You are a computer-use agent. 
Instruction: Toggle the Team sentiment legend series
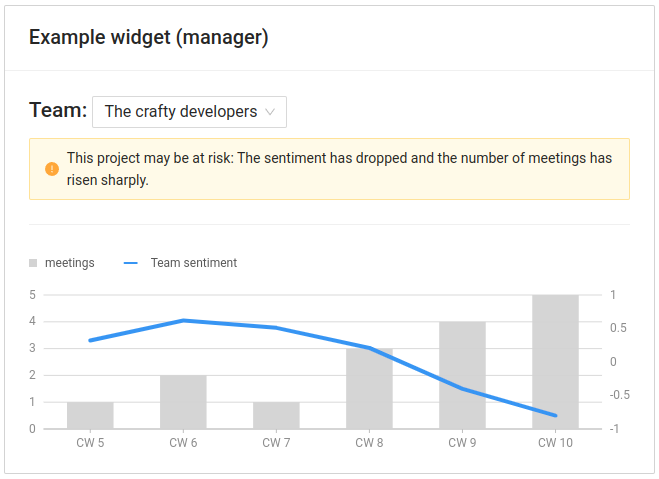point(193,263)
